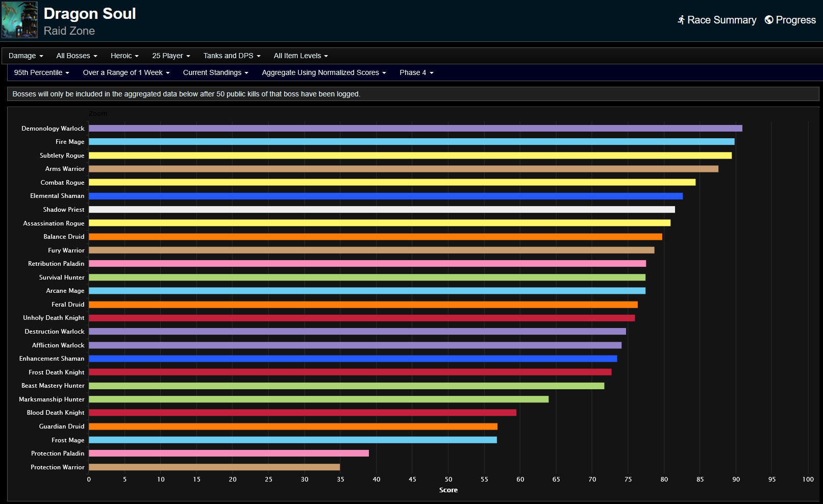Screen dimensions: 823x504
Task: Click the Progress link
Action: pyautogui.click(x=795, y=20)
